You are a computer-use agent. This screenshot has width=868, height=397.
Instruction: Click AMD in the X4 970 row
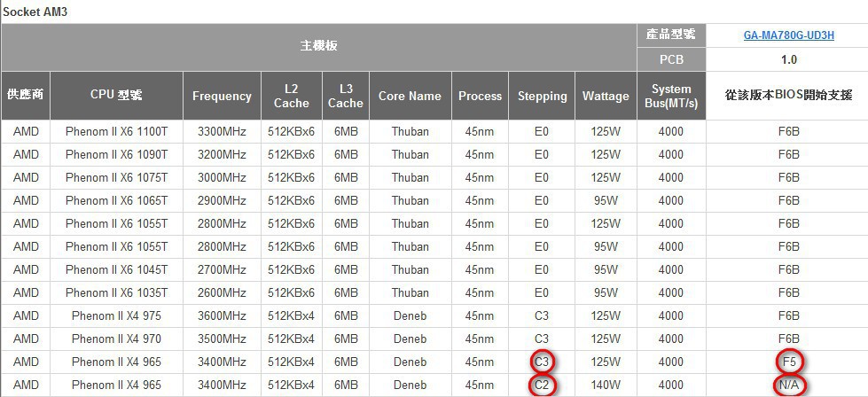pyautogui.click(x=26, y=339)
